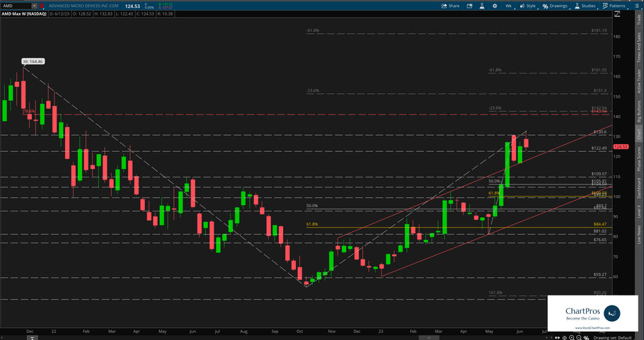The width and height of the screenshot is (644, 340).
Task: Open the Trade sidebar tab
Action: pyautogui.click(x=638, y=18)
